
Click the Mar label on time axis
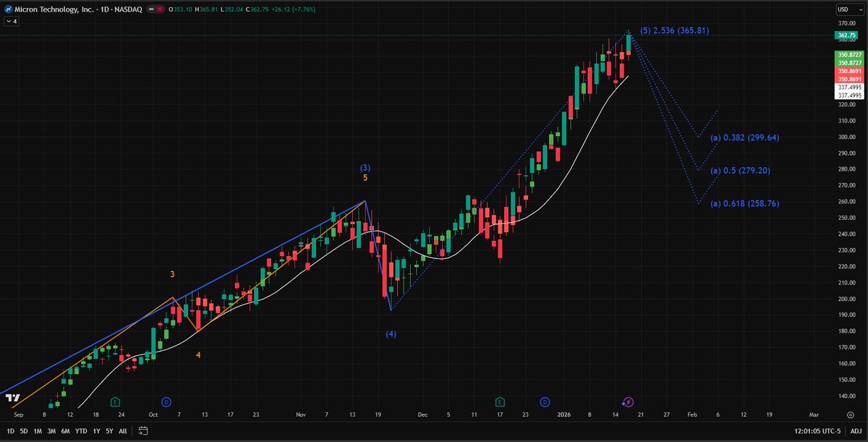pos(813,415)
